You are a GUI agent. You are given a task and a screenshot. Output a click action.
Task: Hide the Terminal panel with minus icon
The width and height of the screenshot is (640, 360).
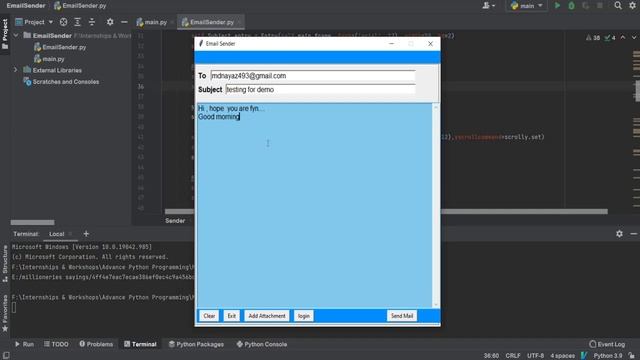tap(633, 234)
